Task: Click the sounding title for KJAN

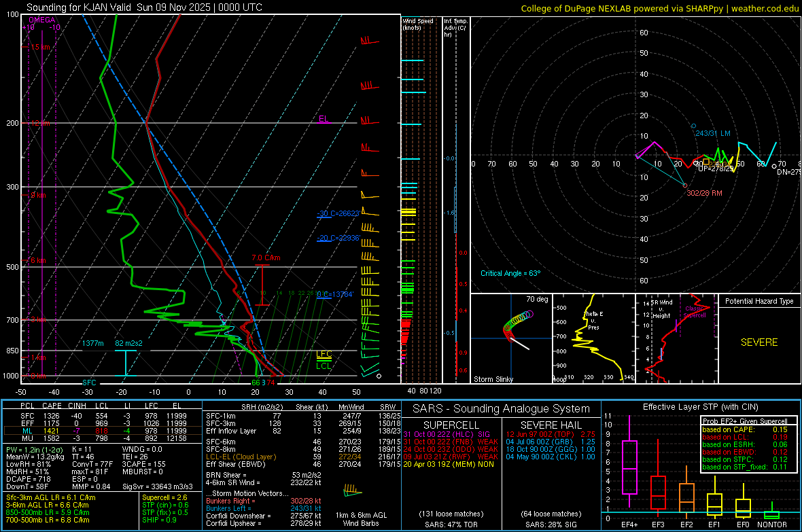Action: pos(144,7)
